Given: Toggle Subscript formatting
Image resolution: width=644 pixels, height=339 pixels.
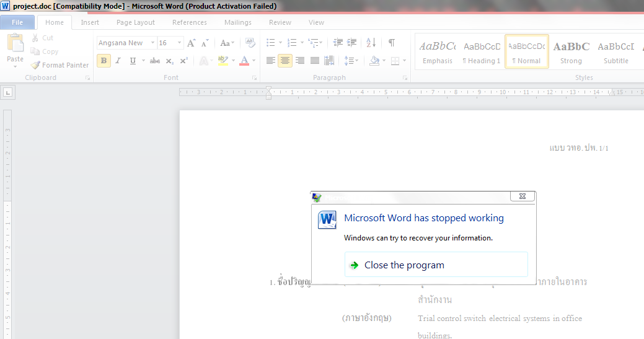Looking at the screenshot, I should click(x=170, y=61).
